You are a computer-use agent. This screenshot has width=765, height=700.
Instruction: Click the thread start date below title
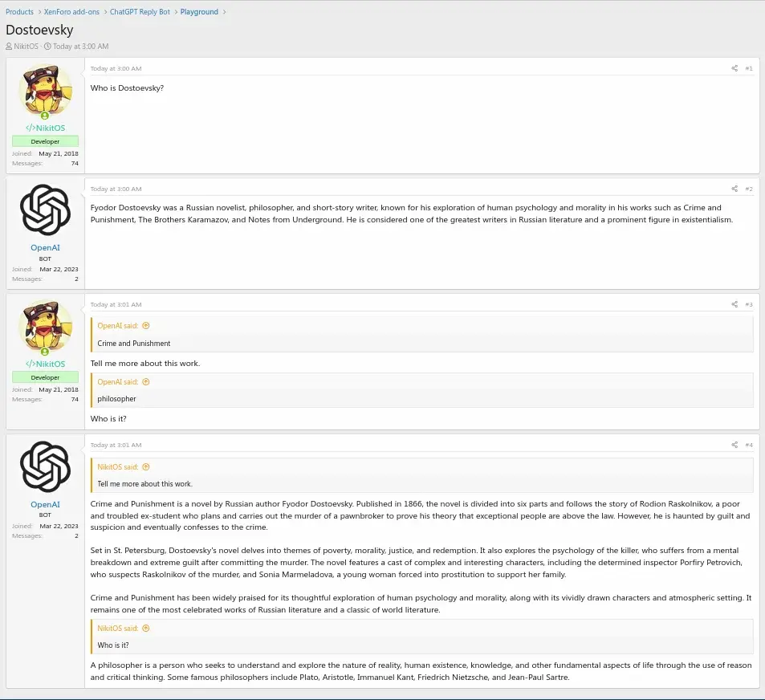point(80,47)
